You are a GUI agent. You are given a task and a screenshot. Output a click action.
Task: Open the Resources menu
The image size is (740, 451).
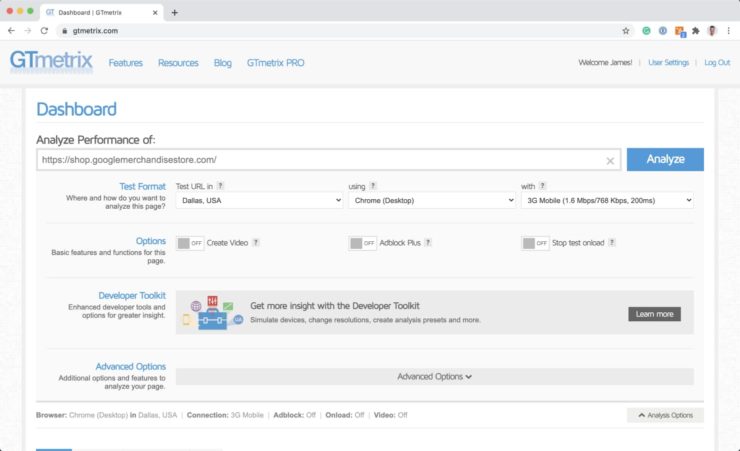[178, 63]
